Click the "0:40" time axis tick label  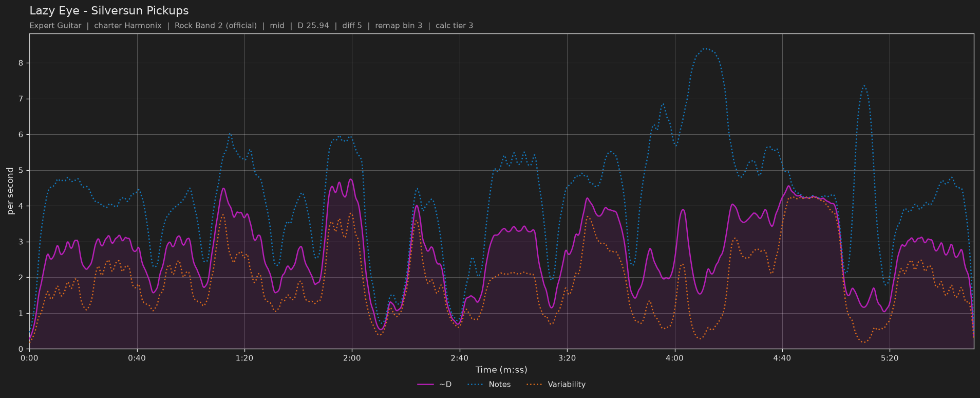pyautogui.click(x=137, y=358)
